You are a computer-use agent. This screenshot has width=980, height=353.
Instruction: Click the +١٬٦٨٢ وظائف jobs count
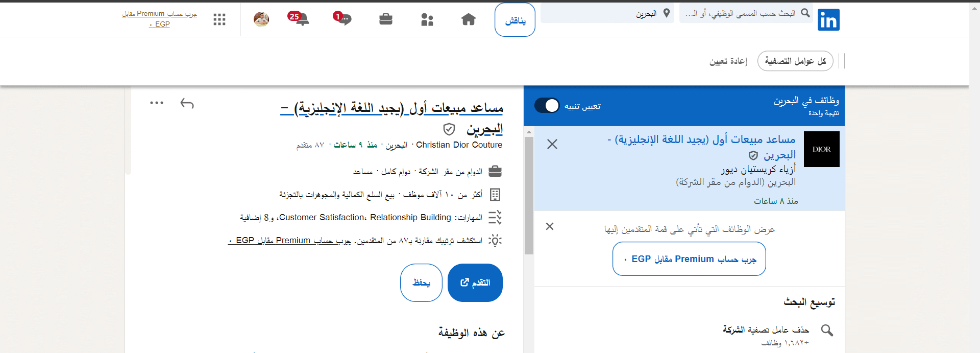point(785,343)
